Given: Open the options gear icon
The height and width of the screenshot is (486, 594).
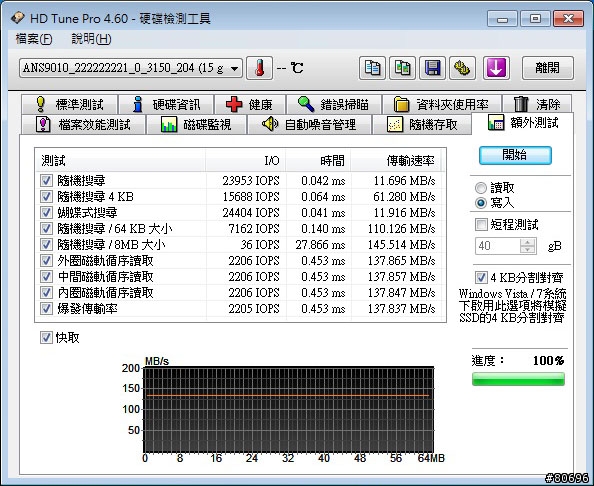Looking at the screenshot, I should pos(462,68).
